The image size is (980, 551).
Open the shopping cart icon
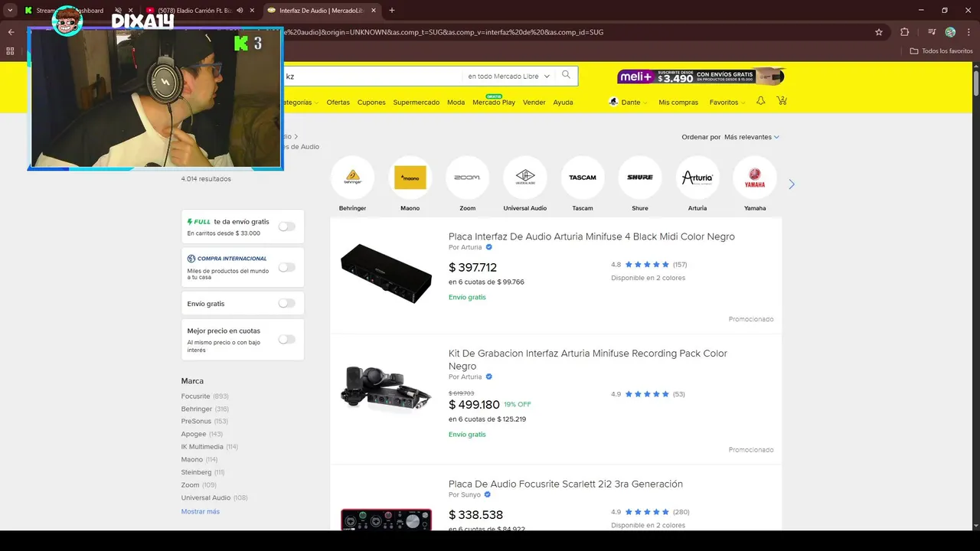(782, 101)
